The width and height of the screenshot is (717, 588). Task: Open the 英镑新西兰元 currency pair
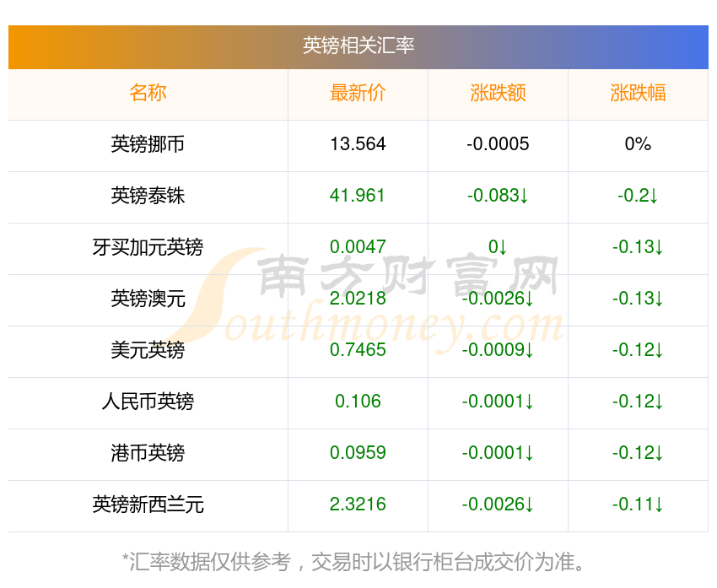pyautogui.click(x=148, y=504)
